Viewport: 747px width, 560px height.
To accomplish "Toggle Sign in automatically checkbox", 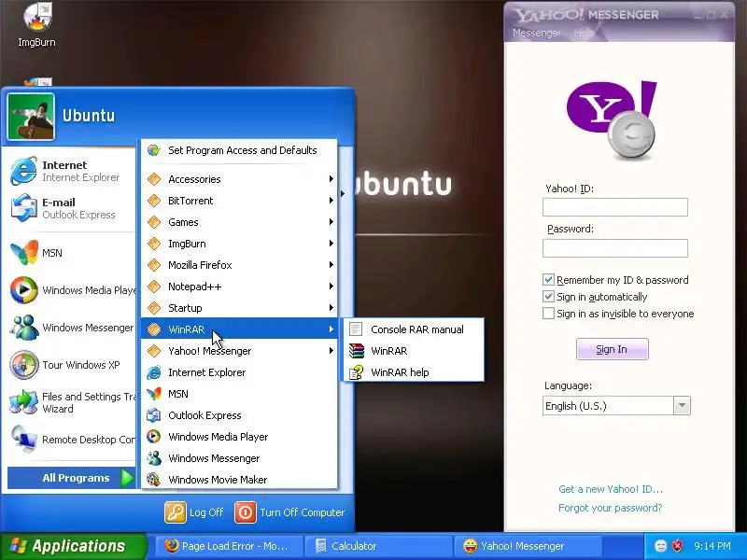I will 548,297.
